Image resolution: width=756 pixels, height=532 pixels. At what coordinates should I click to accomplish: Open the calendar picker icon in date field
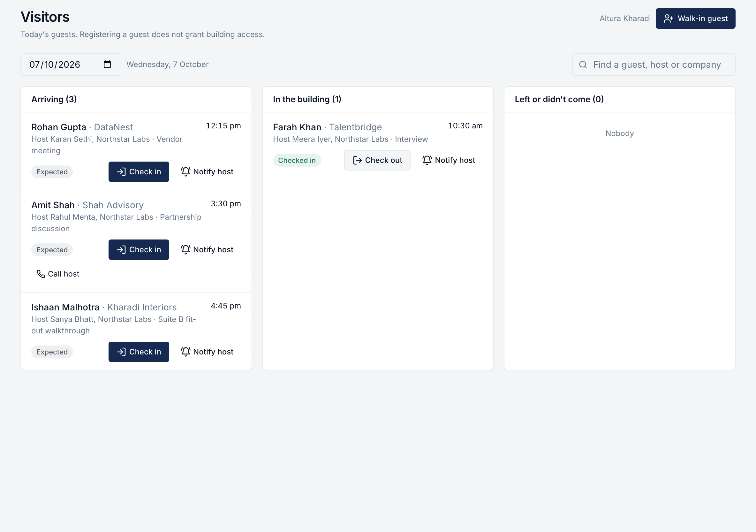coord(107,64)
